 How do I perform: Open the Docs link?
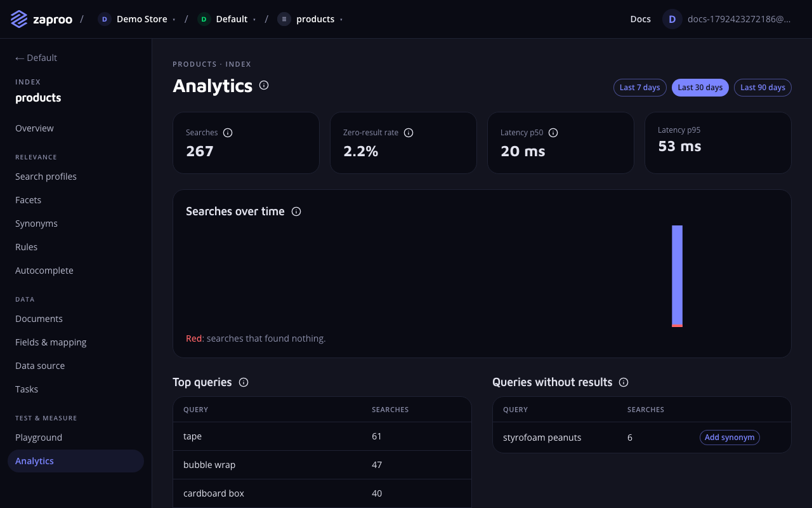641,19
